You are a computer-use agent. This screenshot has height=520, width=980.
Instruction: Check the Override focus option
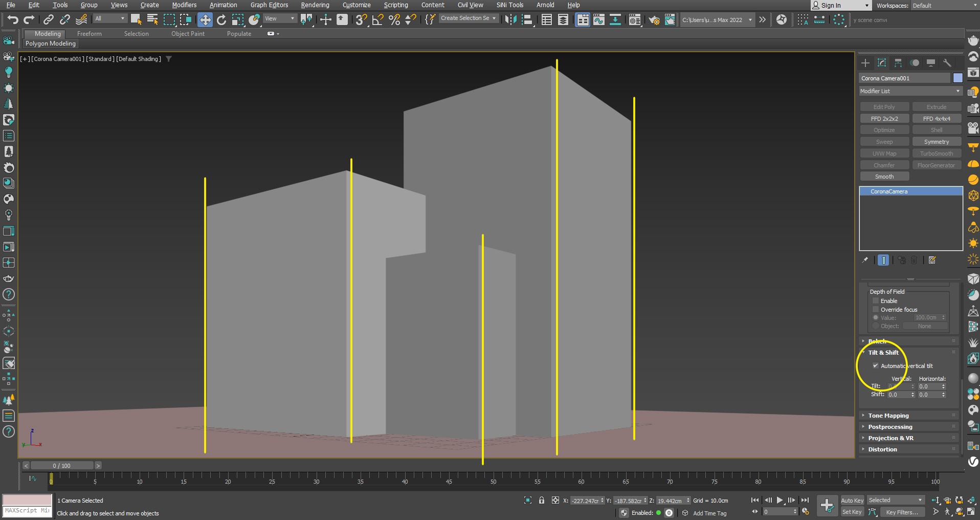(876, 310)
